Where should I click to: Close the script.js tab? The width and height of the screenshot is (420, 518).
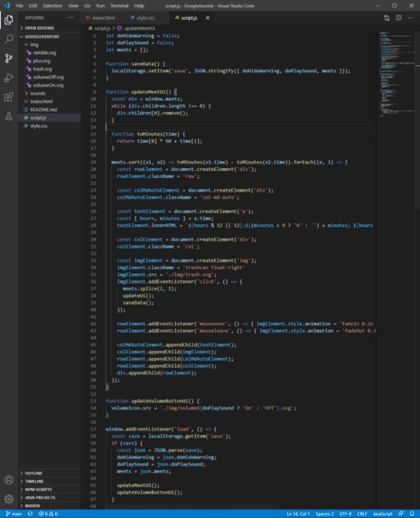(208, 18)
